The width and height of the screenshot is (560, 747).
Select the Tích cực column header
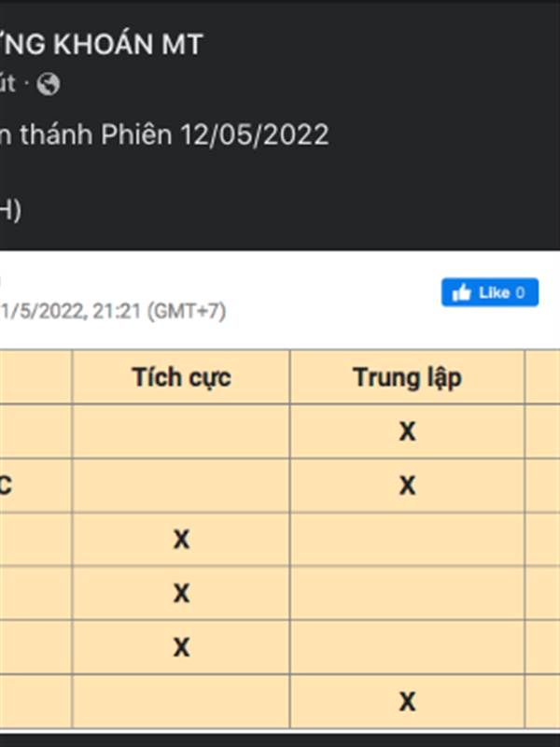click(181, 377)
